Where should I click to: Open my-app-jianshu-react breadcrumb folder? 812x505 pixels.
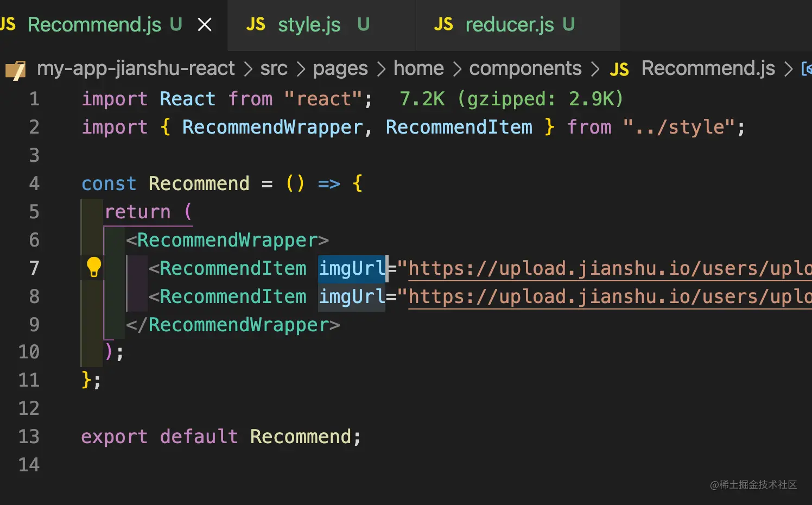pos(136,68)
